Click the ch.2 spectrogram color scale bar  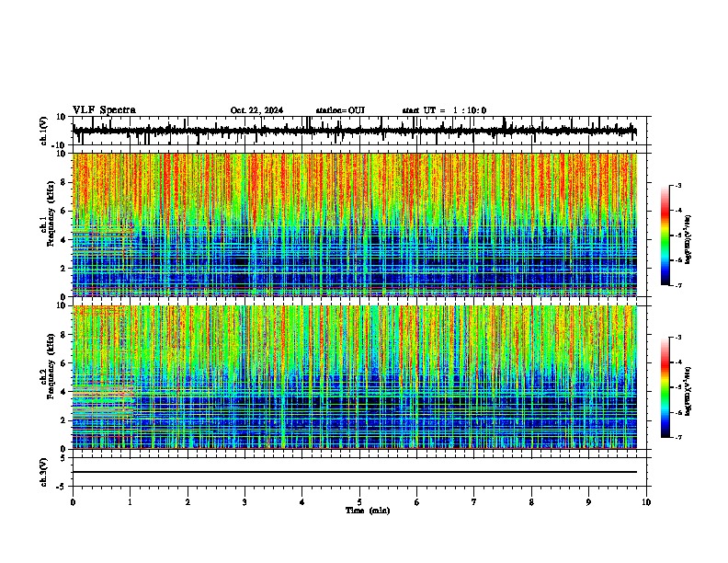click(x=665, y=387)
